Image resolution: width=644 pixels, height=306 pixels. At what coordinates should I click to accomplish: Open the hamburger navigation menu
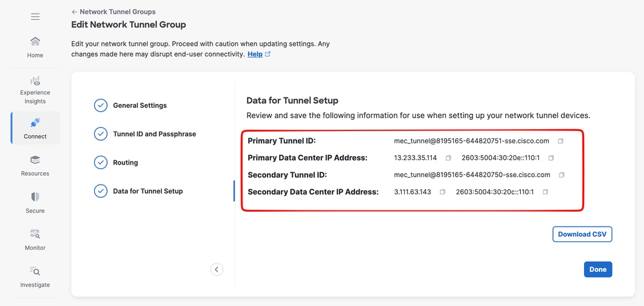pyautogui.click(x=35, y=17)
